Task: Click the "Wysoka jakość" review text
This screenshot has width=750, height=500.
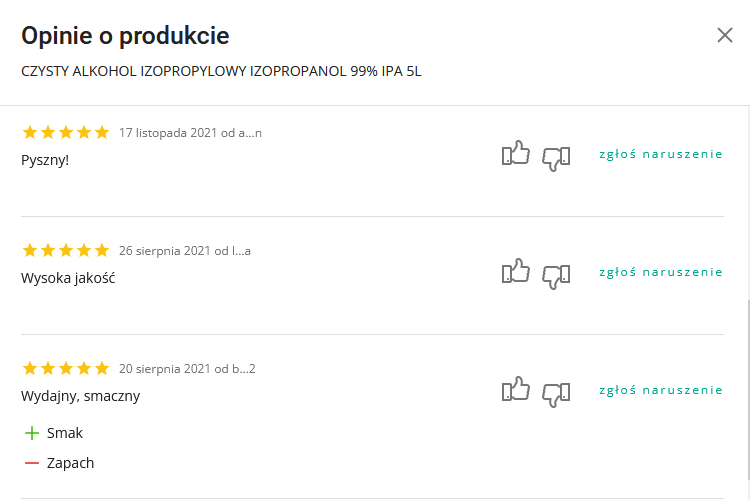Action: 68,277
